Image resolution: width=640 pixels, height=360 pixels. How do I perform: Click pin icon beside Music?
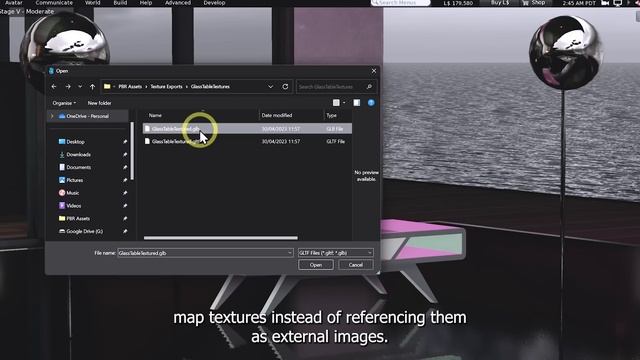125,193
